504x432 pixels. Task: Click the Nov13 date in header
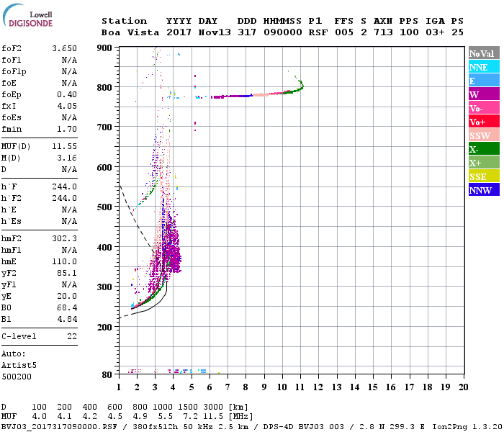[215, 32]
